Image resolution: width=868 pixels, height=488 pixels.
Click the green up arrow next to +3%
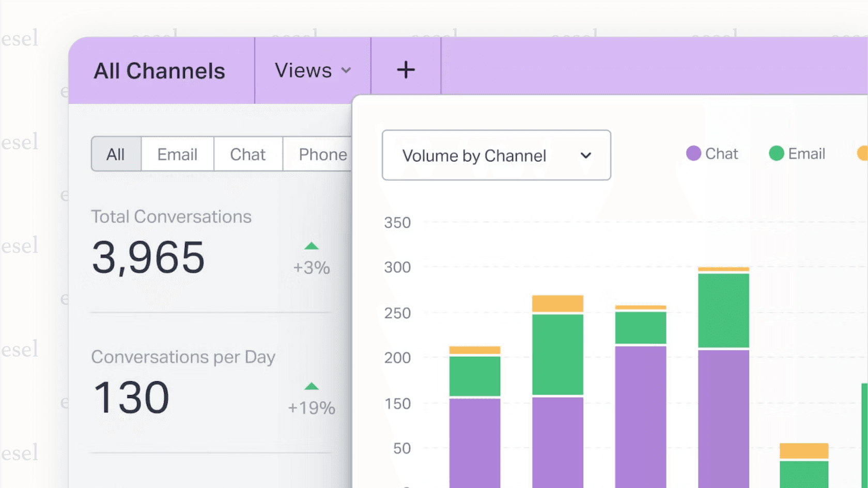(x=311, y=246)
